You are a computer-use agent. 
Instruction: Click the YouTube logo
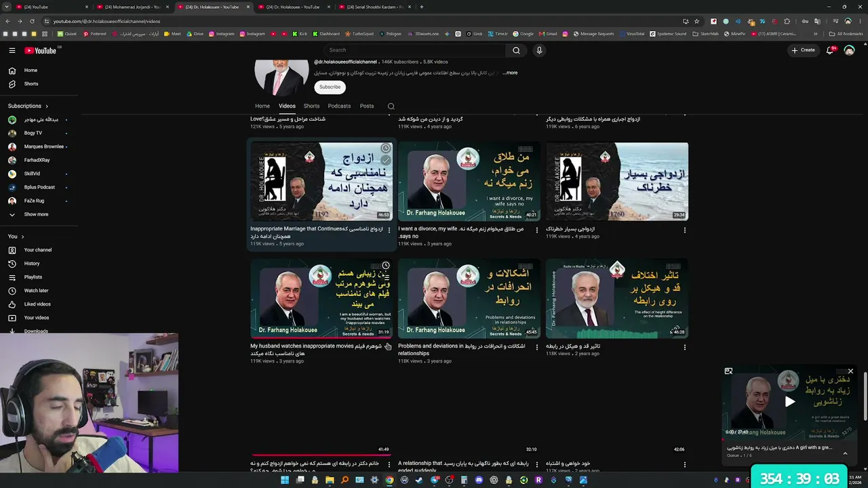click(41, 50)
